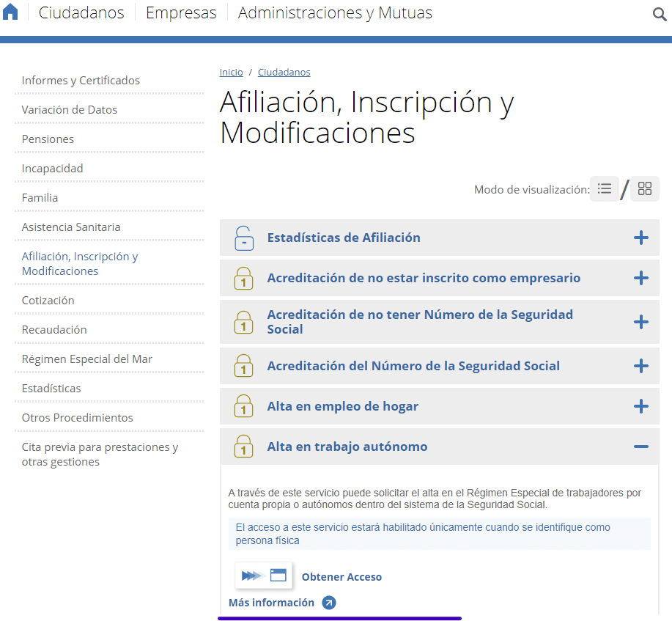The width and height of the screenshot is (672, 621).
Task: Open the Ciudadanos top menu
Action: [81, 13]
